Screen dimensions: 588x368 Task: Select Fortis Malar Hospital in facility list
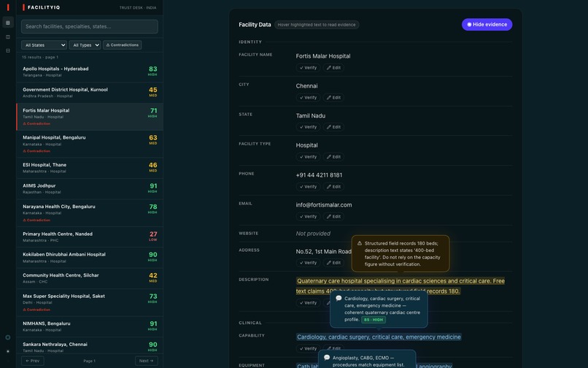click(90, 117)
